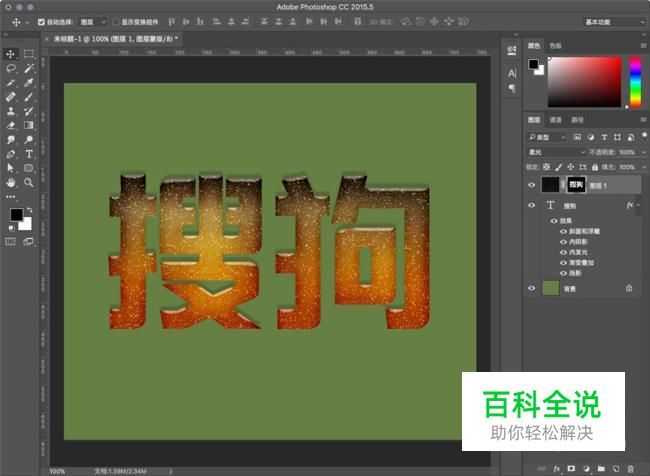The width and height of the screenshot is (650, 476).
Task: Select the Hand tool
Action: click(11, 182)
